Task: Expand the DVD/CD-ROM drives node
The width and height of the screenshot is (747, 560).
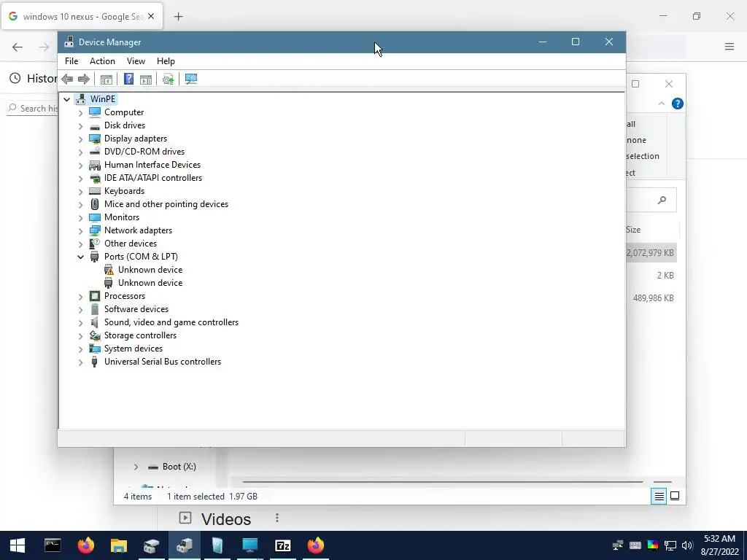Action: point(80,152)
